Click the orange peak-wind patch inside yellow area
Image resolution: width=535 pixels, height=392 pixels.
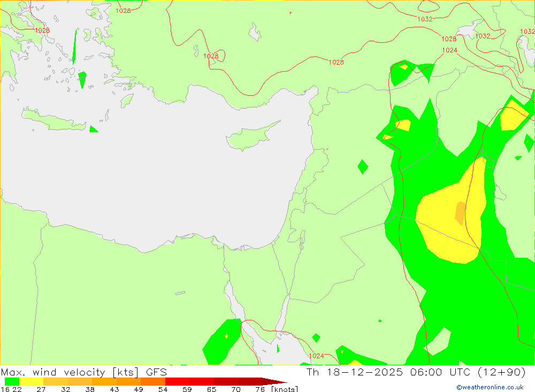[460, 213]
